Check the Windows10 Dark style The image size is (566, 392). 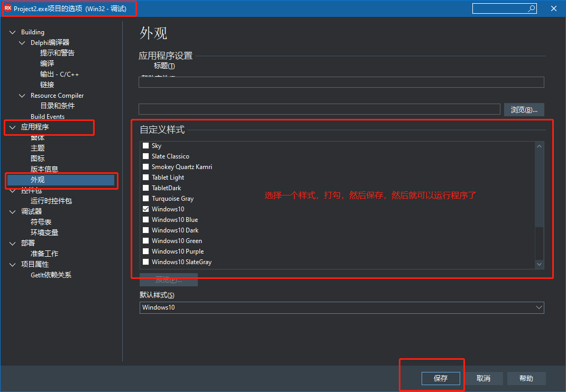[x=146, y=230]
